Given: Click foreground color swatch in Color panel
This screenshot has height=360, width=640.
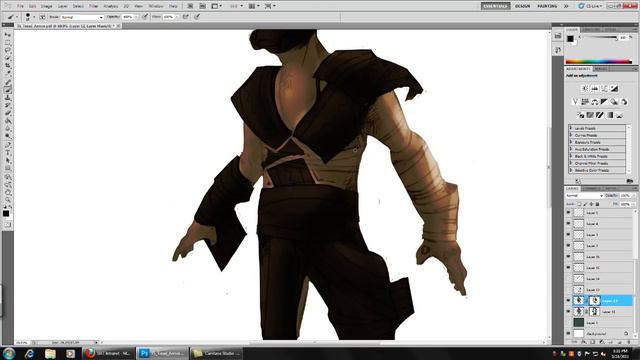Looking at the screenshot, I should [570, 39].
